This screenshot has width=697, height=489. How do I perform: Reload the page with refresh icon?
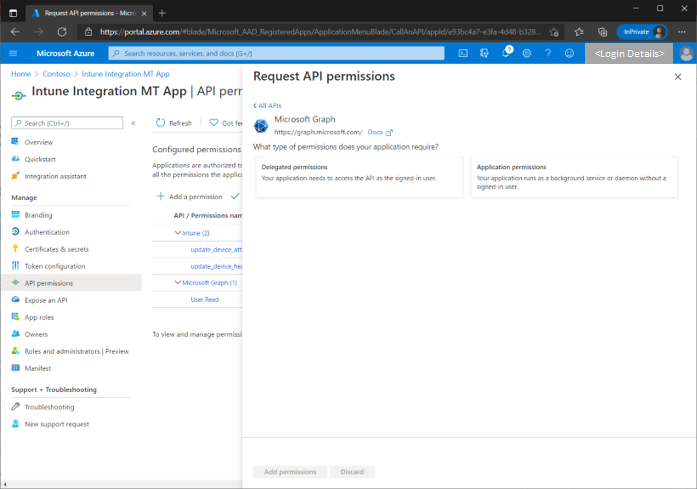click(x=62, y=32)
